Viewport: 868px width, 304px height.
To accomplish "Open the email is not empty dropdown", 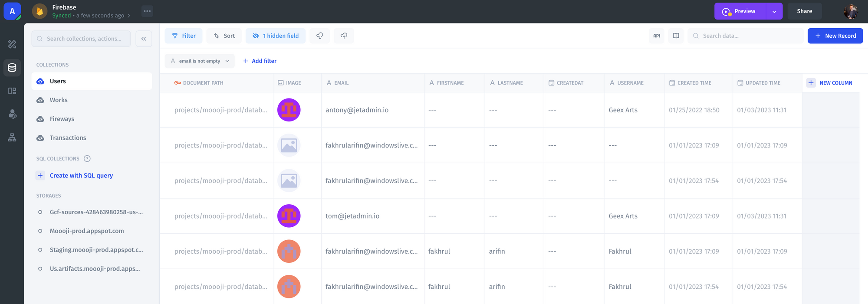I will pyautogui.click(x=200, y=61).
